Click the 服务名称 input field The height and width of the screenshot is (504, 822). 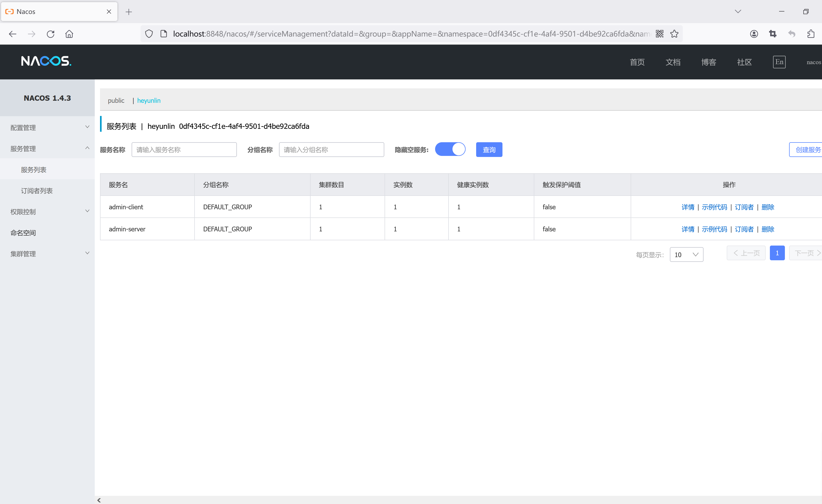[x=184, y=149]
